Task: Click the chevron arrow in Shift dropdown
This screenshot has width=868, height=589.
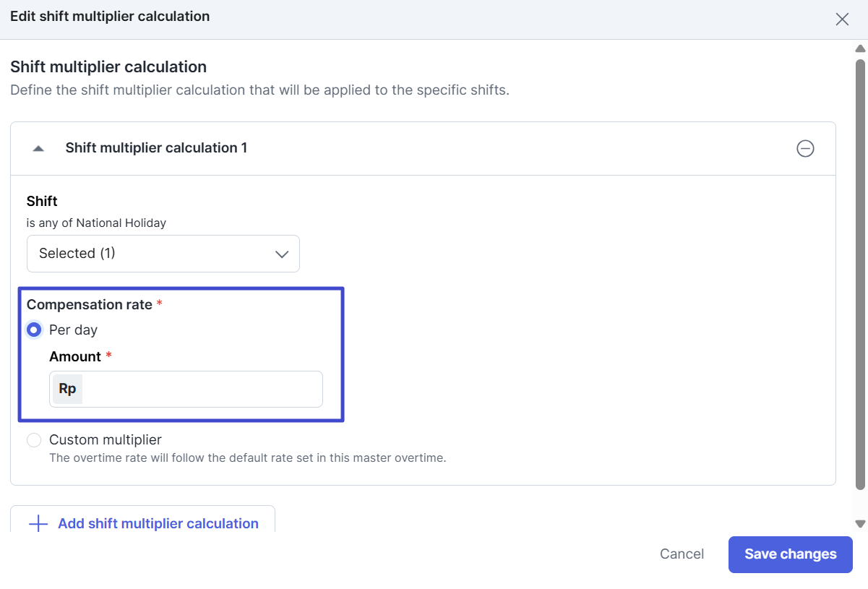Action: [x=282, y=254]
